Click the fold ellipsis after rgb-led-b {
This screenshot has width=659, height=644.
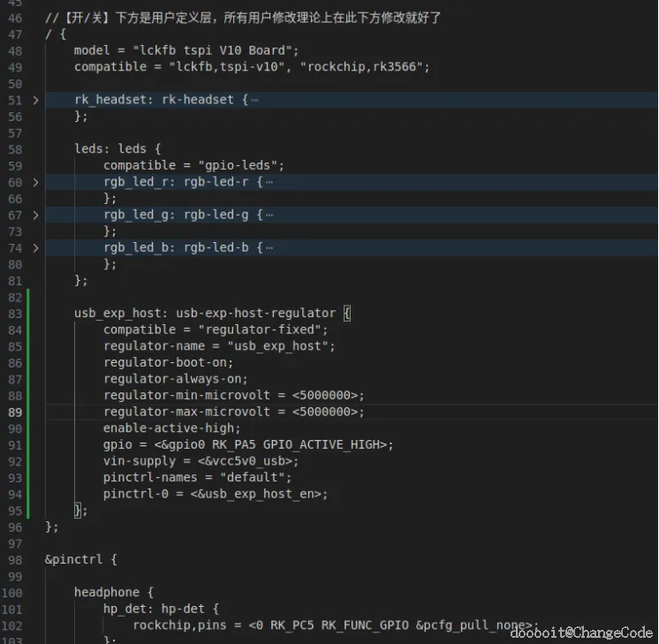[269, 248]
